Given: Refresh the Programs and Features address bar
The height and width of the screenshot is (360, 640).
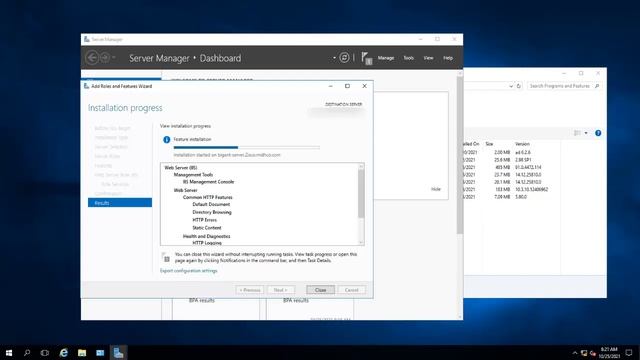Looking at the screenshot, I should [x=519, y=86].
